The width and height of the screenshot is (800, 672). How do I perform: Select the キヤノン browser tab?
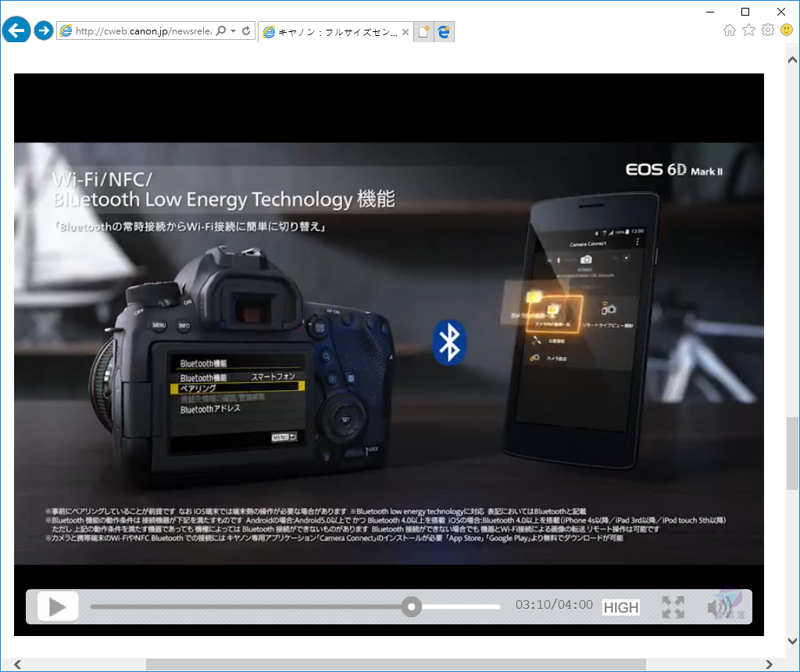335,31
